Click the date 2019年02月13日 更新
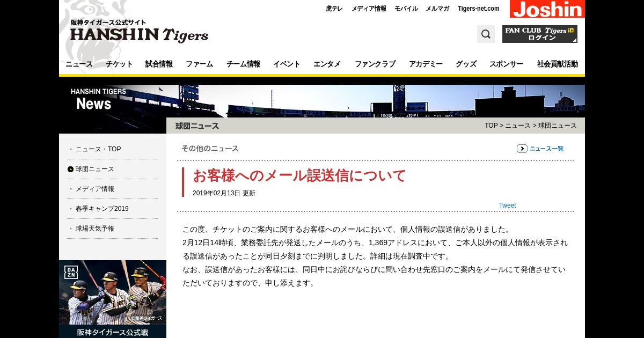644x338 pixels. (x=224, y=193)
